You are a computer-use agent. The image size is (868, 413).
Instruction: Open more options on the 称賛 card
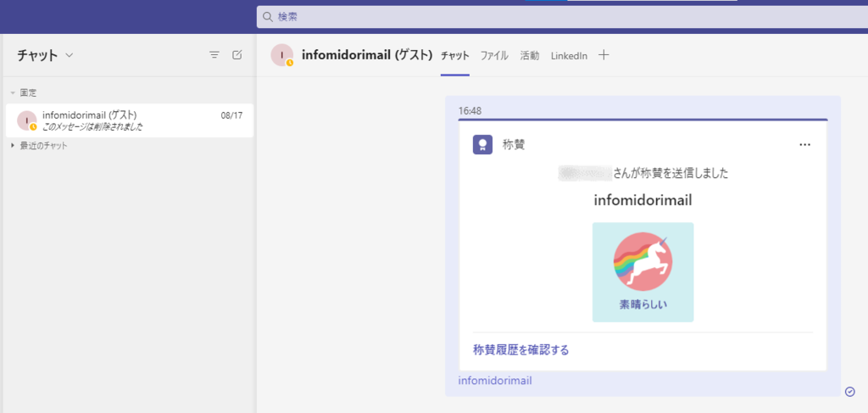[805, 145]
